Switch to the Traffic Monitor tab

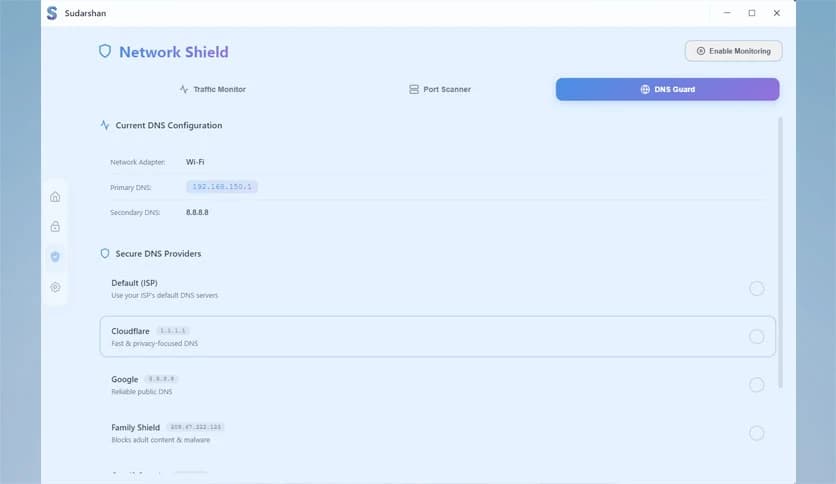coord(213,89)
